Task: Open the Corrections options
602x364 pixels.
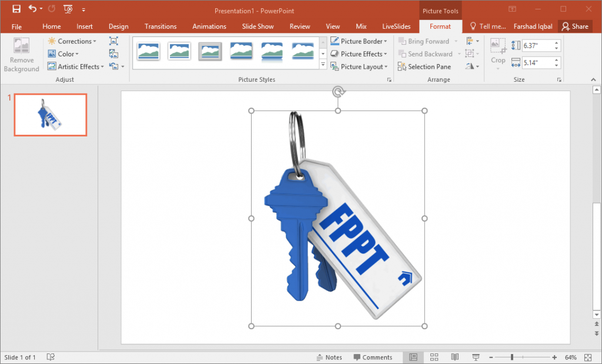Action: tap(72, 41)
